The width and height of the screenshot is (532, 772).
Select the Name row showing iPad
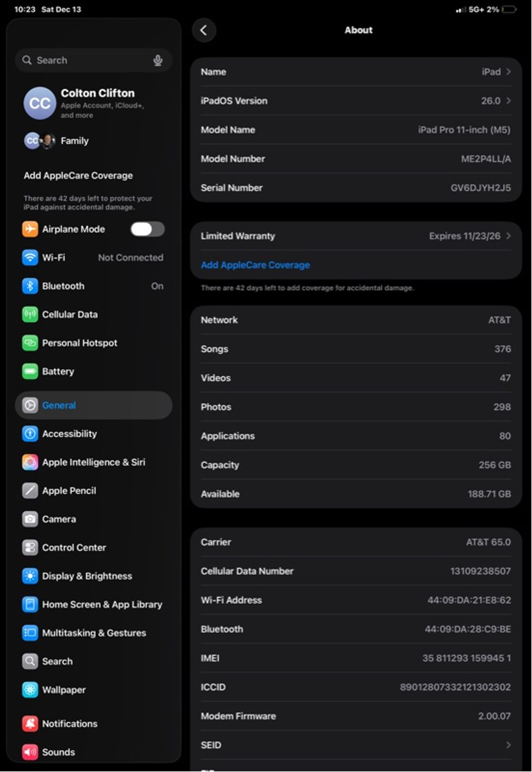(355, 71)
